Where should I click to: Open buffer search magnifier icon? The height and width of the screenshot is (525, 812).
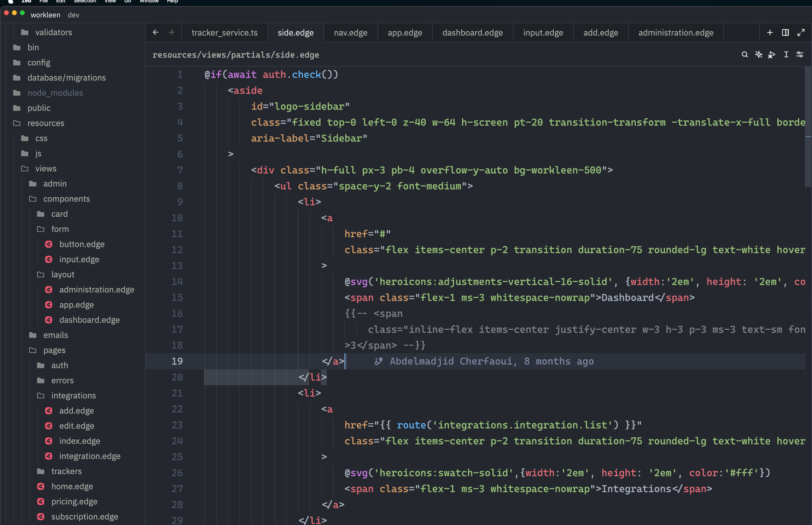(x=744, y=55)
